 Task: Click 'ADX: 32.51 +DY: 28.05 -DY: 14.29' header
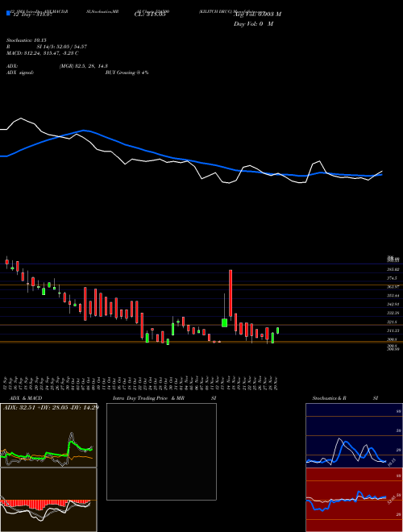[51, 407]
